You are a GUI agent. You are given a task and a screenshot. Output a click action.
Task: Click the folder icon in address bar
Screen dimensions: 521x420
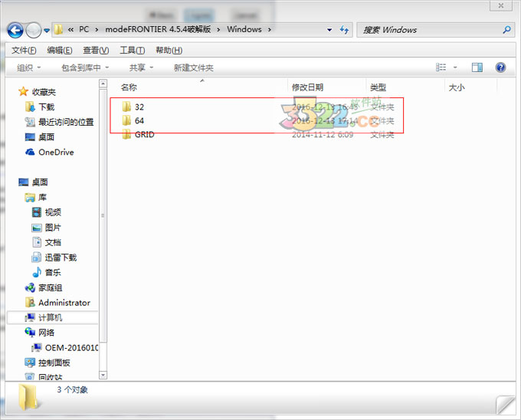coord(58,30)
